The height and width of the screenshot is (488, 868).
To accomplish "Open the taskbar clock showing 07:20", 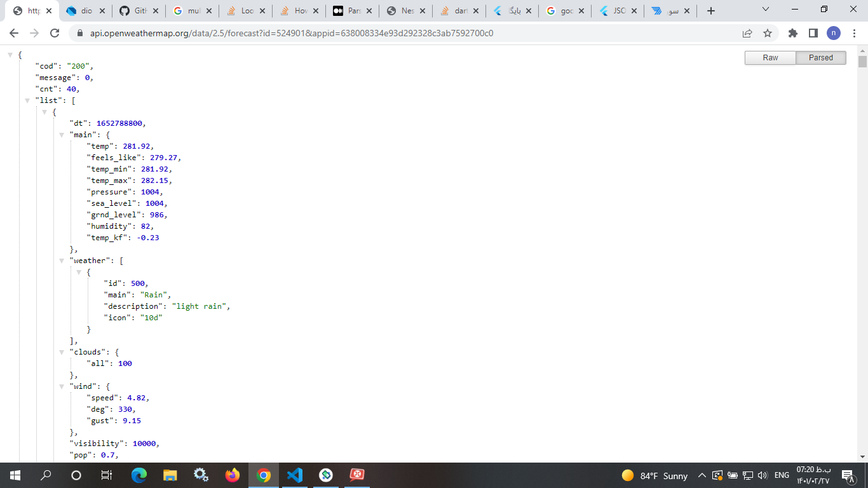I will pyautogui.click(x=813, y=475).
